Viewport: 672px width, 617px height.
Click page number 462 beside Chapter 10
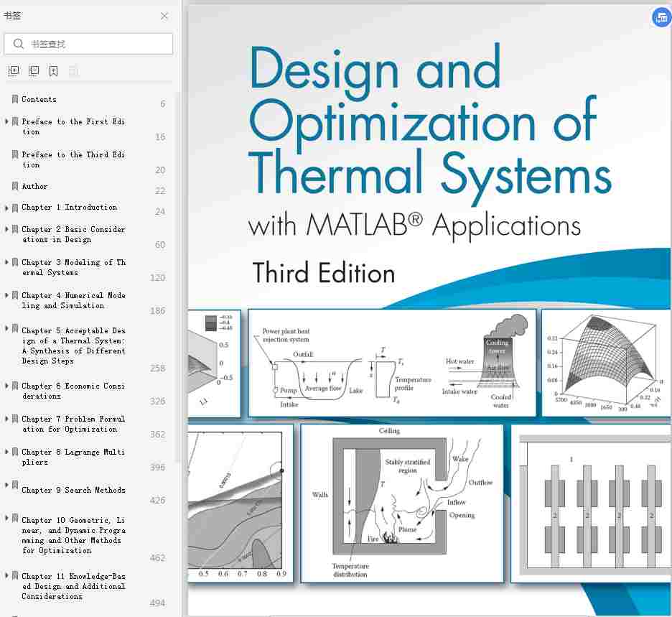158,558
